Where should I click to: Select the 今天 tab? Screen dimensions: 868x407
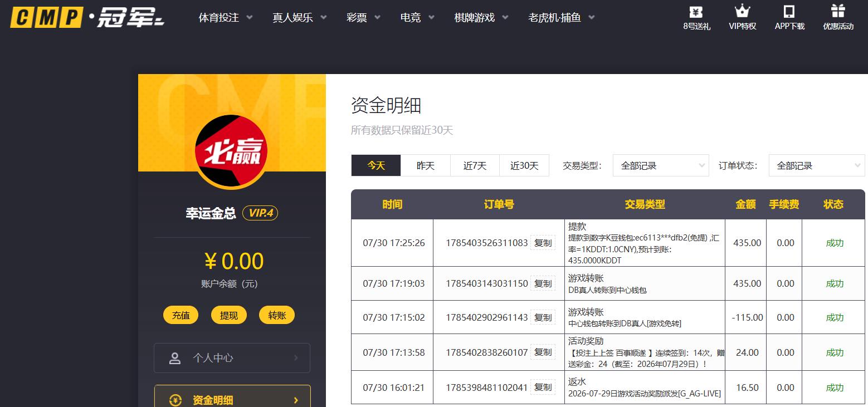point(376,165)
